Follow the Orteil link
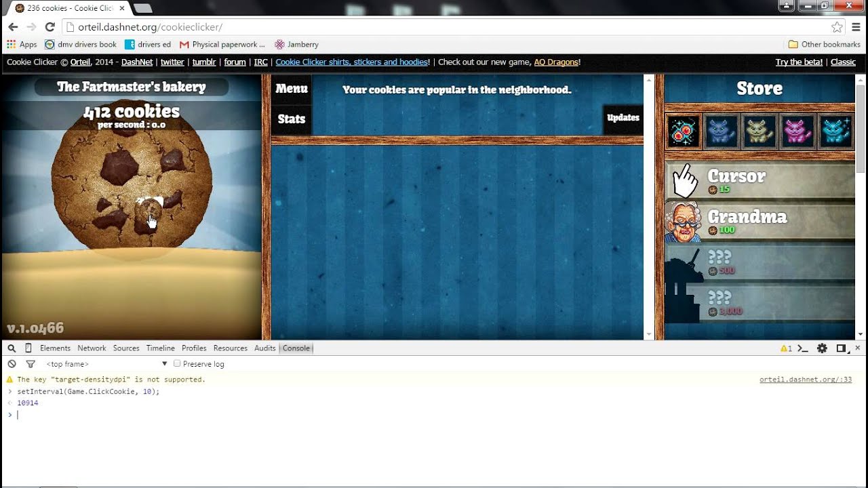 tap(80, 62)
